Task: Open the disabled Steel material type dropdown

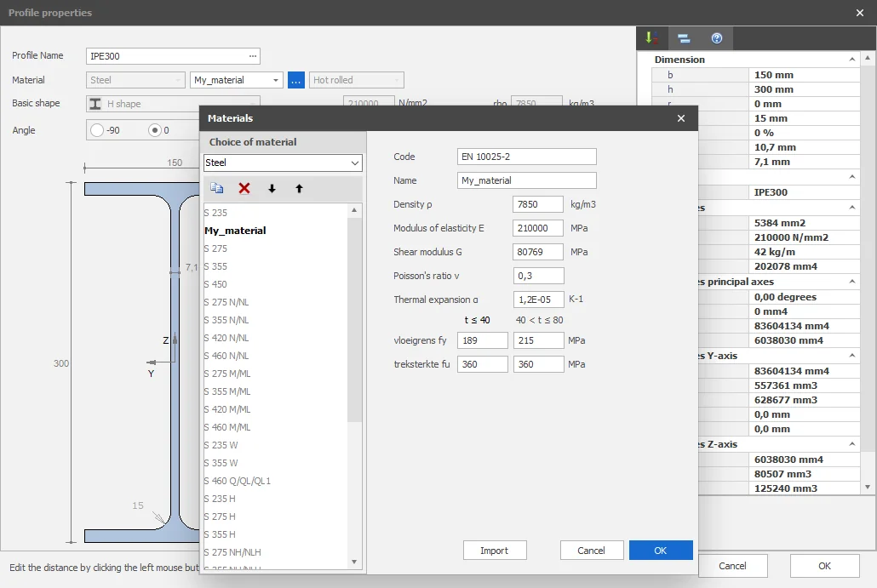Action: [x=135, y=80]
